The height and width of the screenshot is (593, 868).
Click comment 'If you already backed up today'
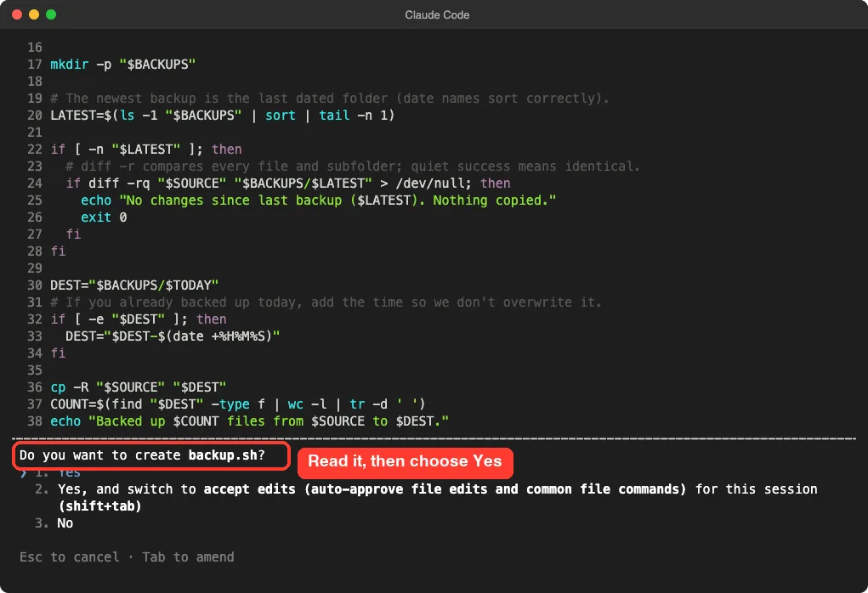(326, 302)
